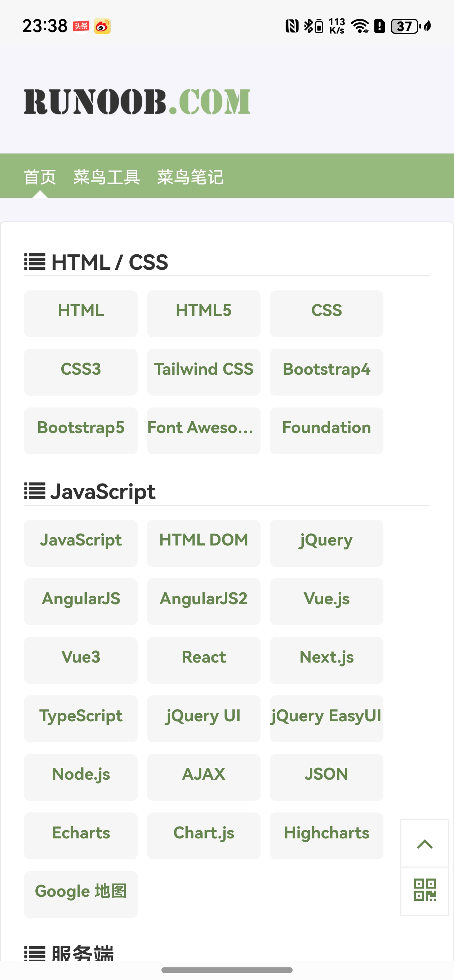
Task: Select Tailwind CSS tutorial
Action: pos(204,372)
